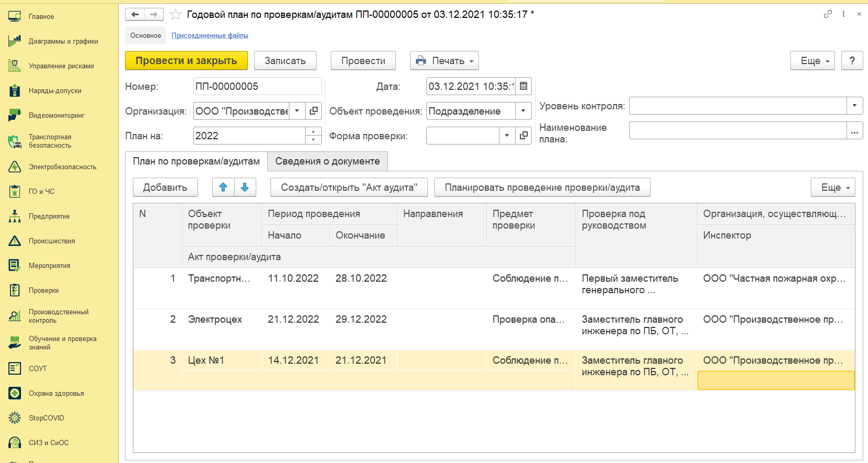Open Охрана здоровья sidebar icon
This screenshot has width=868, height=463.
pyautogui.click(x=15, y=393)
